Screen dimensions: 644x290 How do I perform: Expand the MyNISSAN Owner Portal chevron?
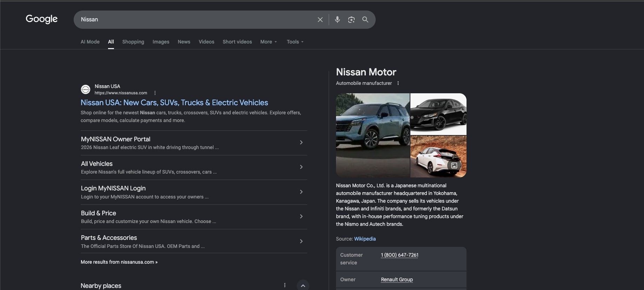(x=301, y=142)
